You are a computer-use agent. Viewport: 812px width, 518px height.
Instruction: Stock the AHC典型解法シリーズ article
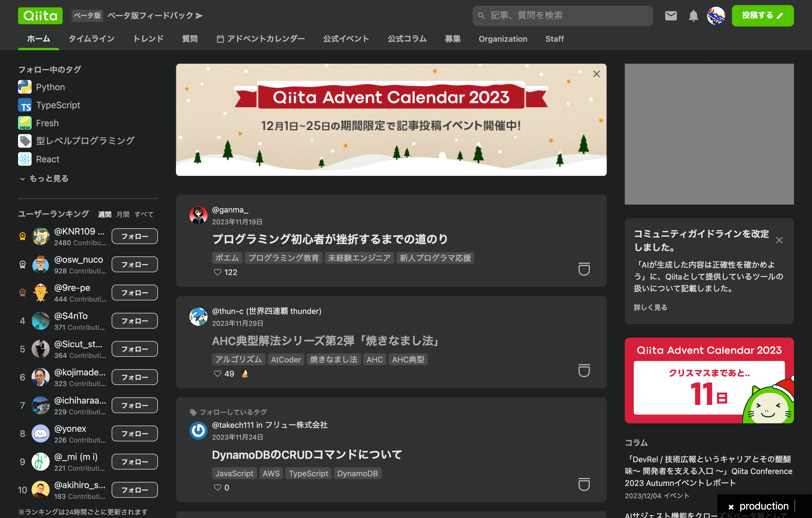[584, 370]
